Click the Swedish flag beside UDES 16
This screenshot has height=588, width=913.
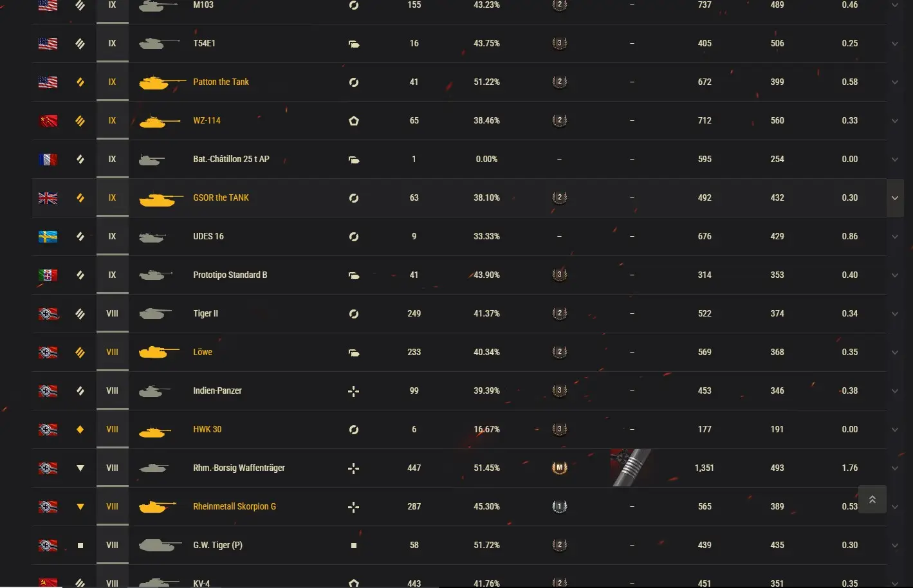48,236
